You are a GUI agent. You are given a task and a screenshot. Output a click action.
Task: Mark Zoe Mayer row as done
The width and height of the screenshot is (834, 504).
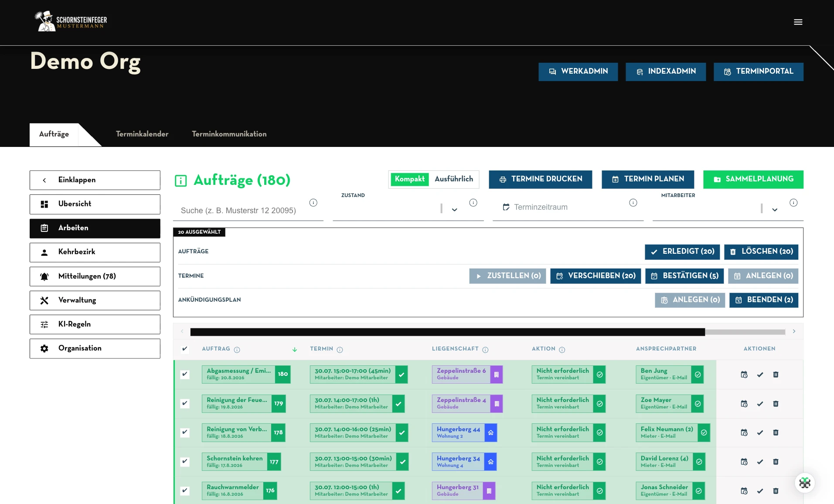pyautogui.click(x=760, y=404)
